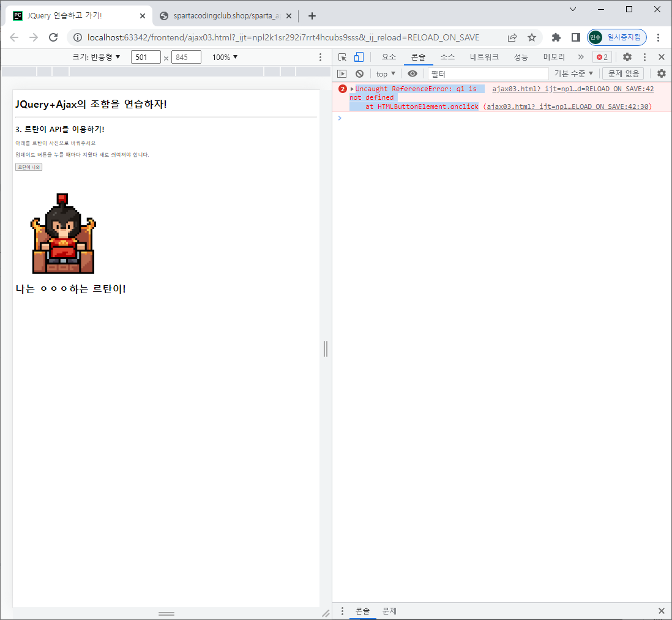
Task: Select the 콘솔 drawer tab at bottom
Action: click(362, 611)
